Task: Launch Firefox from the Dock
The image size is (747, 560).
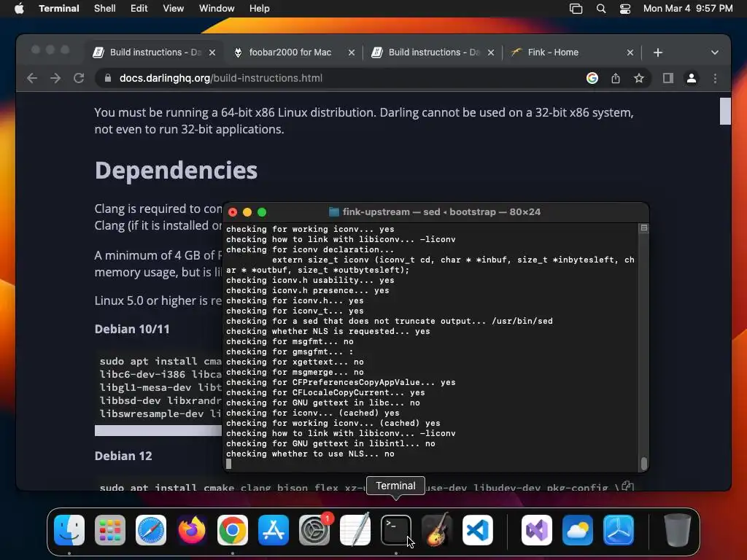Action: [x=192, y=530]
